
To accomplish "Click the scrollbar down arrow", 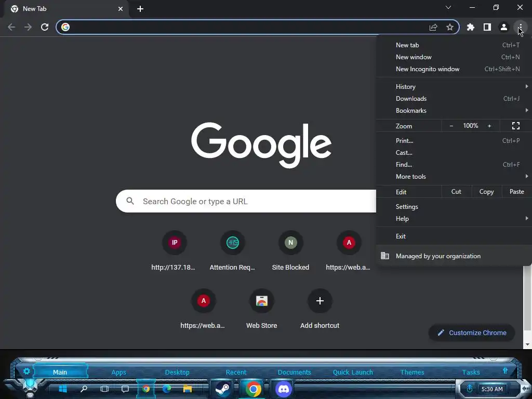I will [527, 344].
